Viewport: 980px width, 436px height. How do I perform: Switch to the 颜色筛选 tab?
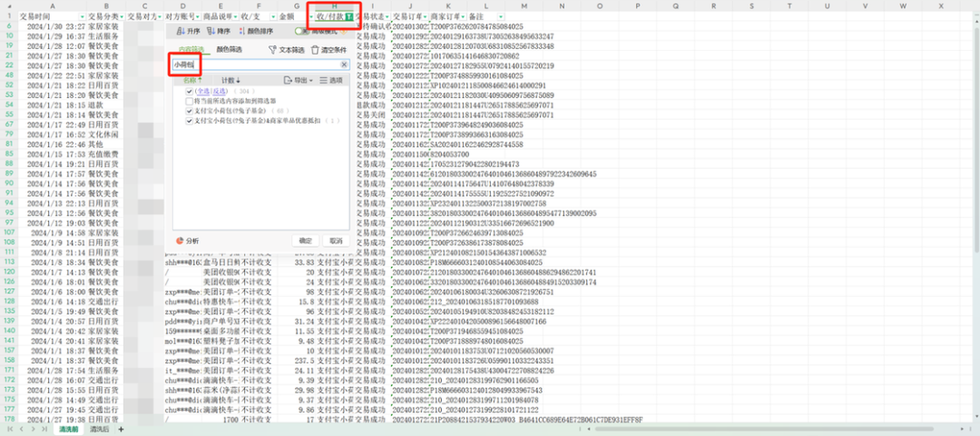[229, 49]
